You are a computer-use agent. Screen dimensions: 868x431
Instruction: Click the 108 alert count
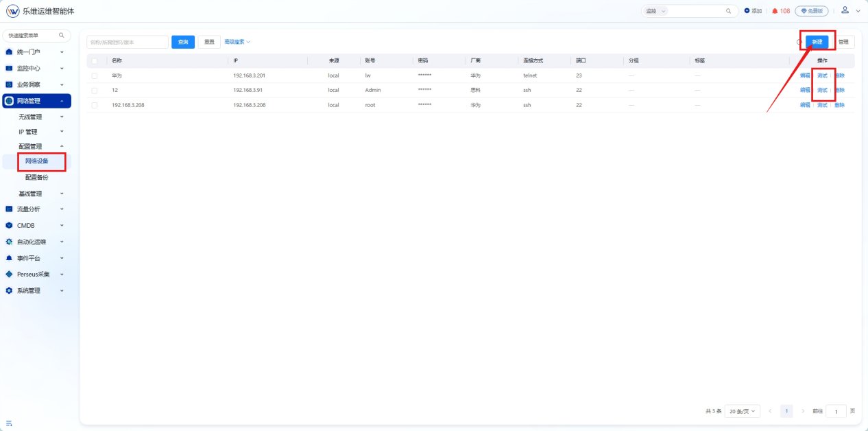tap(785, 11)
